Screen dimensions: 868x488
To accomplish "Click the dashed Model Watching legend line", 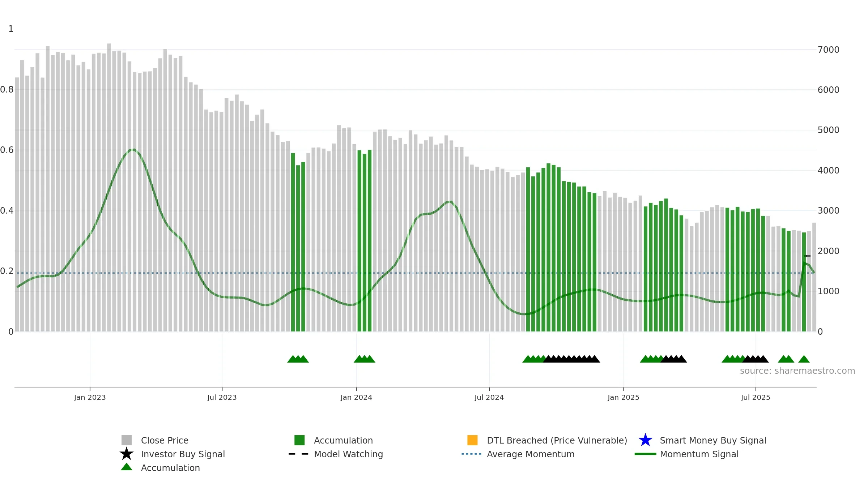I will pos(299,454).
